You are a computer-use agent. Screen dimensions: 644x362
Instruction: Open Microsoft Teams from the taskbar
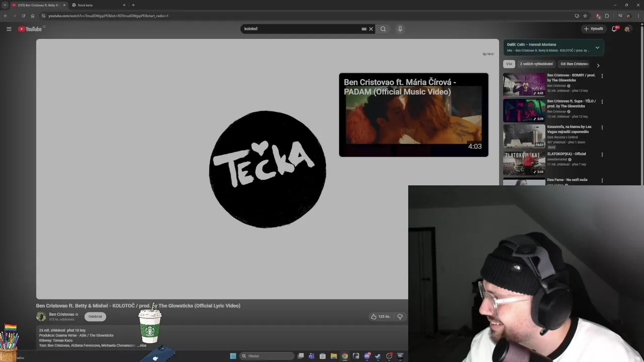tap(311, 356)
